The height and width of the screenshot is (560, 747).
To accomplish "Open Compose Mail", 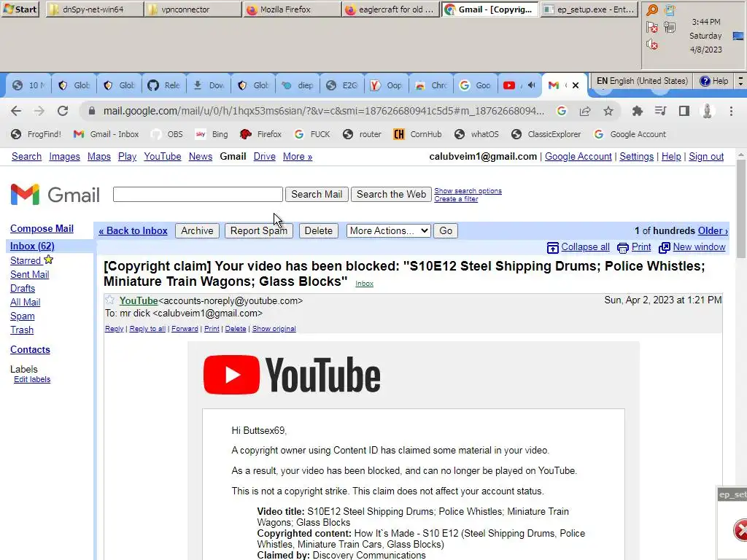I will point(42,228).
